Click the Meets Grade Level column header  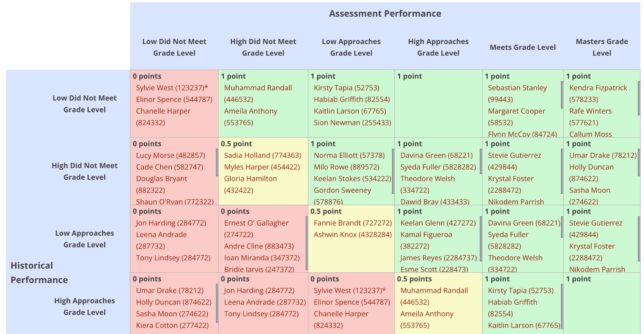coord(522,47)
